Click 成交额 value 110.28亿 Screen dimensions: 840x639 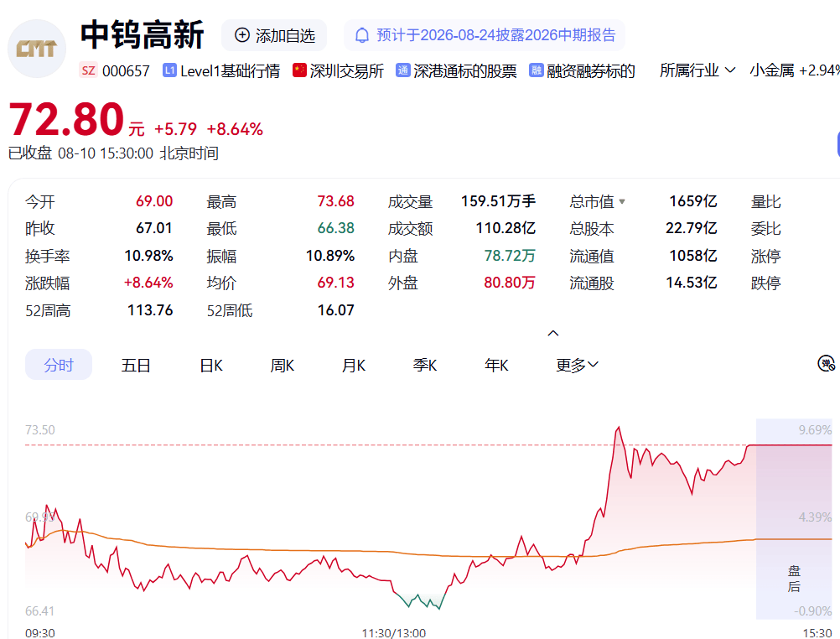tap(506, 228)
